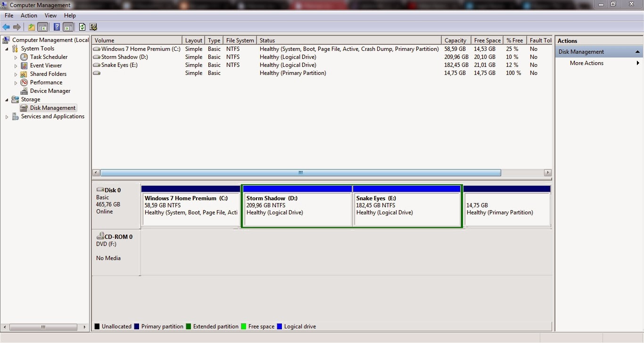Click the Refresh toolbar icon

[x=83, y=27]
